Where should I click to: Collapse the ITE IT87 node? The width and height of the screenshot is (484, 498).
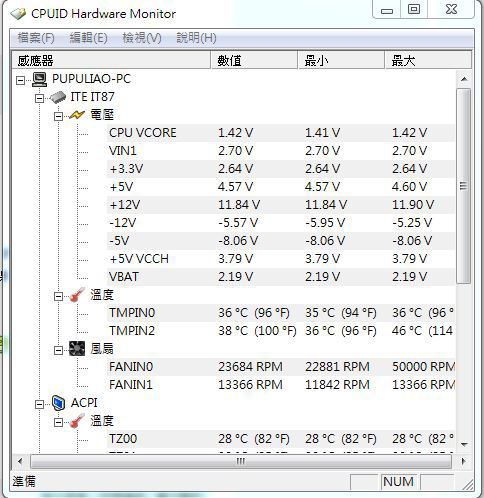(x=39, y=98)
